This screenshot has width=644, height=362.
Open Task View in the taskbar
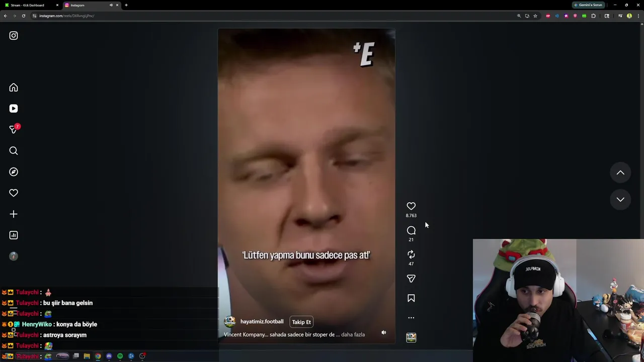[76, 355]
